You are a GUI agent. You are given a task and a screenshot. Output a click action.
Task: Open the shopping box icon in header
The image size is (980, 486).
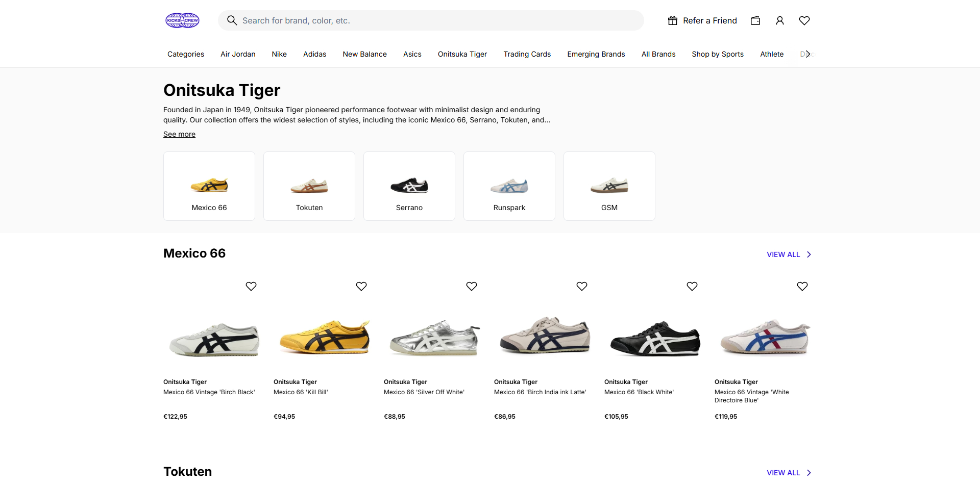(755, 20)
